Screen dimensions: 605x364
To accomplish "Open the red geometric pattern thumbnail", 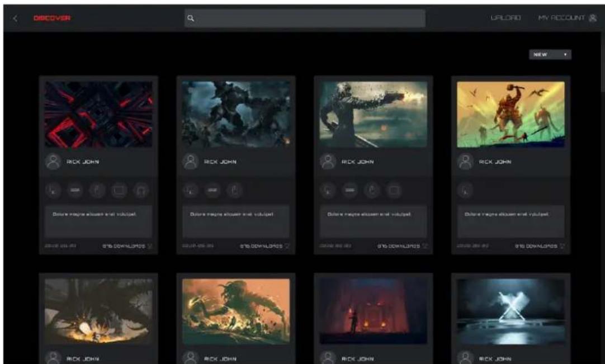I will click(x=98, y=114).
